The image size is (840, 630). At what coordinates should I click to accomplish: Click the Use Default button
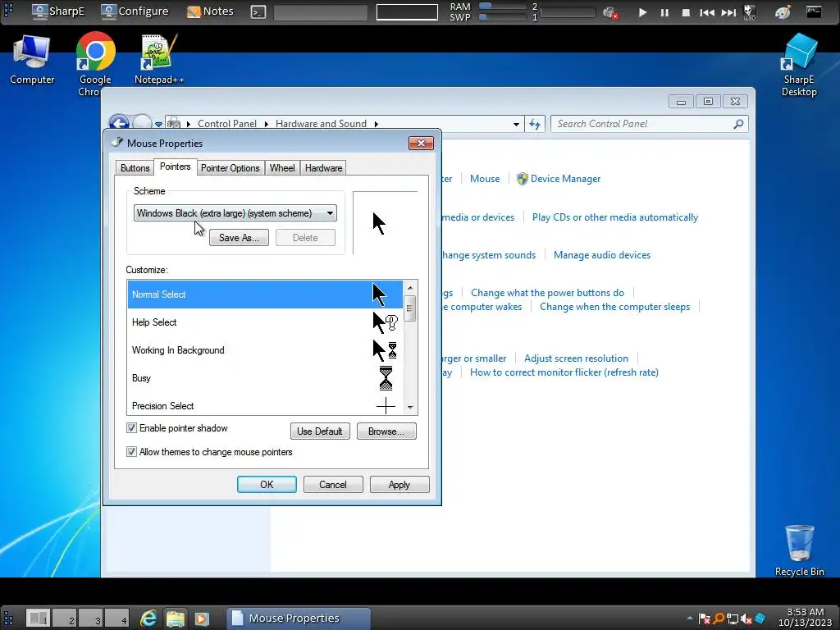320,431
